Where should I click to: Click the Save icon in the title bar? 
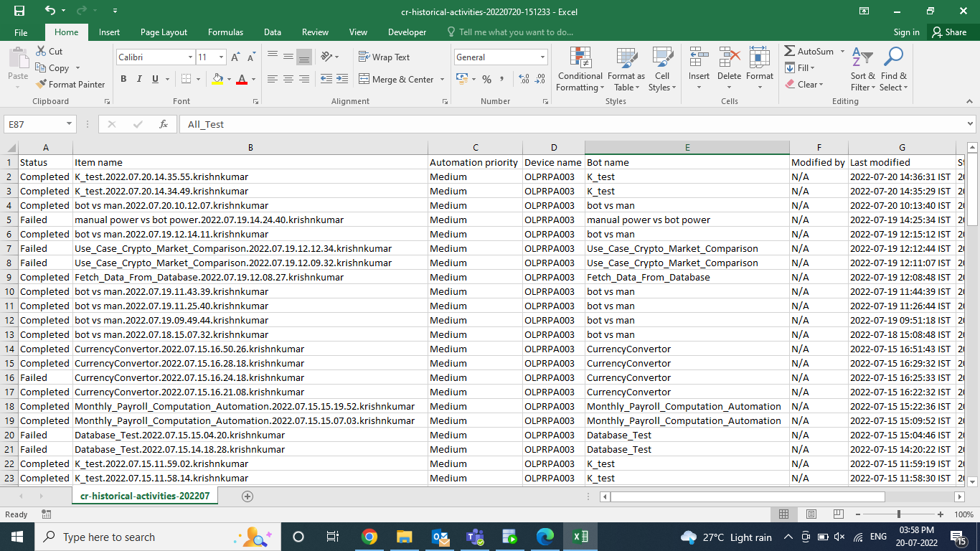pos(19,11)
